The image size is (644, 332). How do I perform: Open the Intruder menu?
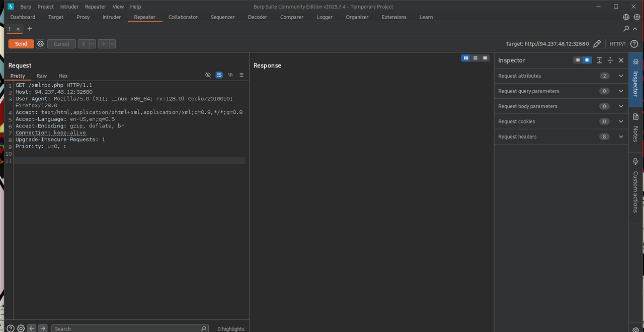pyautogui.click(x=69, y=7)
